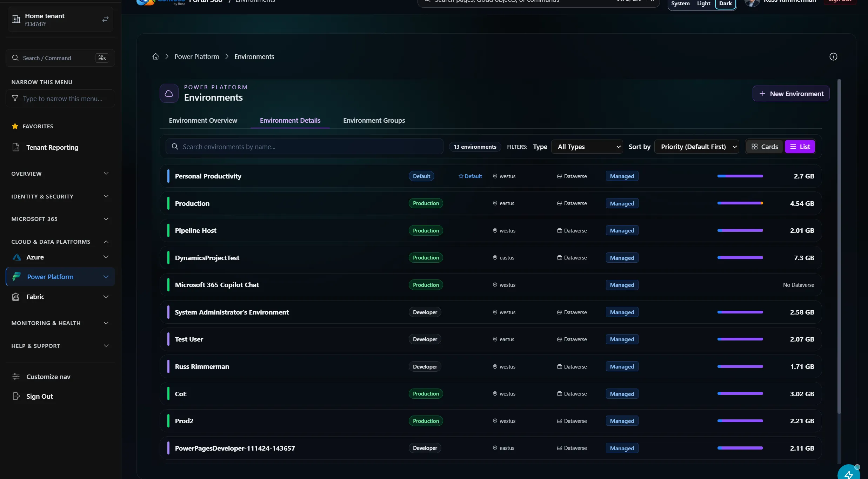The height and width of the screenshot is (479, 868).
Task: Switch to List view
Action: tap(800, 147)
